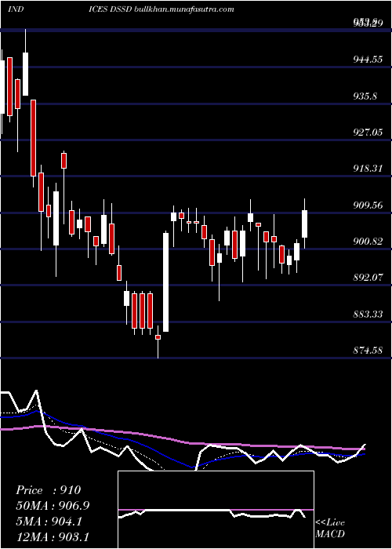Click the 944.55 price level label
This screenshot has width=392, height=549.
(368, 60)
